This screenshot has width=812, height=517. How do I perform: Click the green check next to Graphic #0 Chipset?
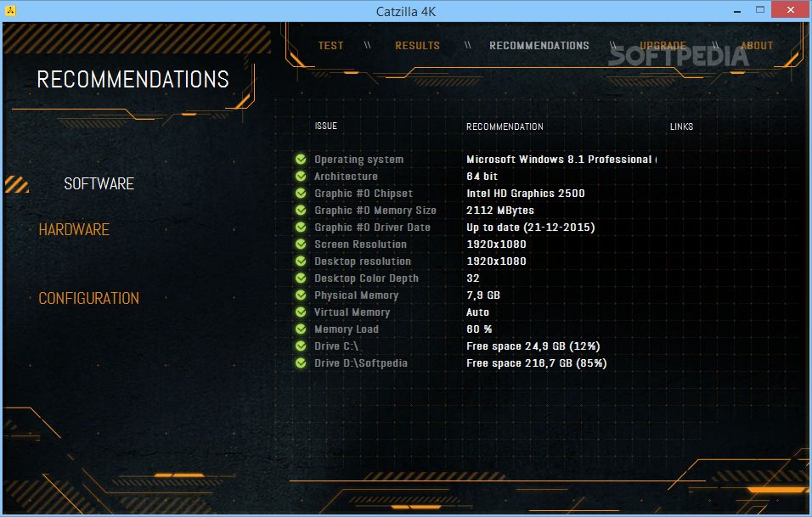pyautogui.click(x=301, y=193)
